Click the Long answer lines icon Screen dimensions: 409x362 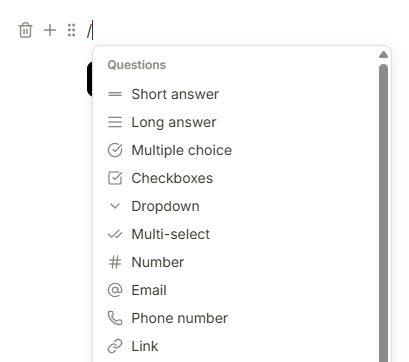tap(115, 122)
